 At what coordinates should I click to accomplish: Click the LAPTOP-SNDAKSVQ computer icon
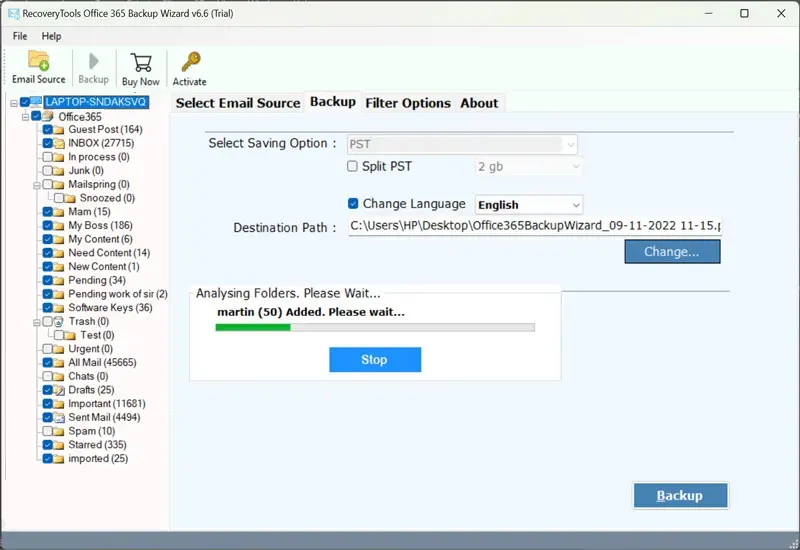(x=36, y=102)
